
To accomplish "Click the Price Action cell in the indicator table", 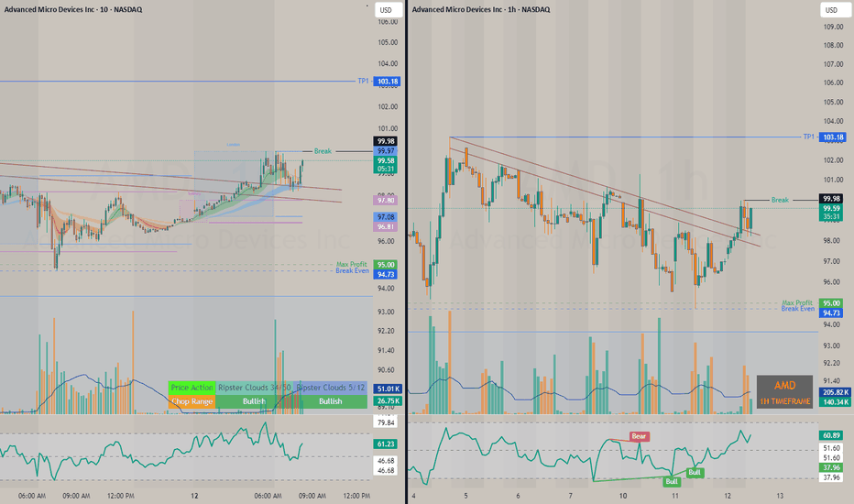I will click(x=192, y=388).
